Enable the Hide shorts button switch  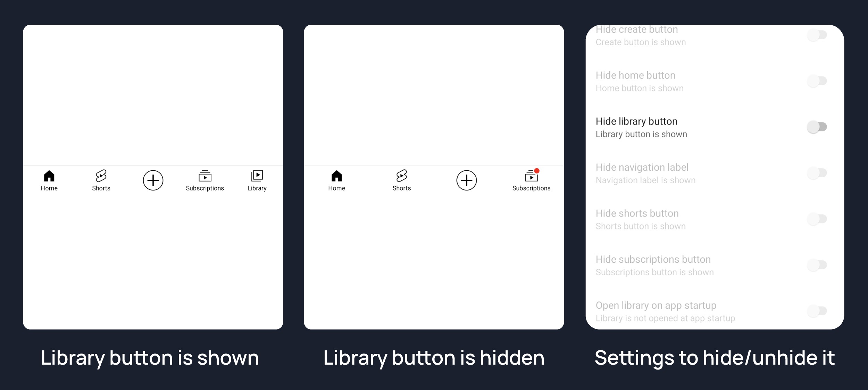coord(817,219)
